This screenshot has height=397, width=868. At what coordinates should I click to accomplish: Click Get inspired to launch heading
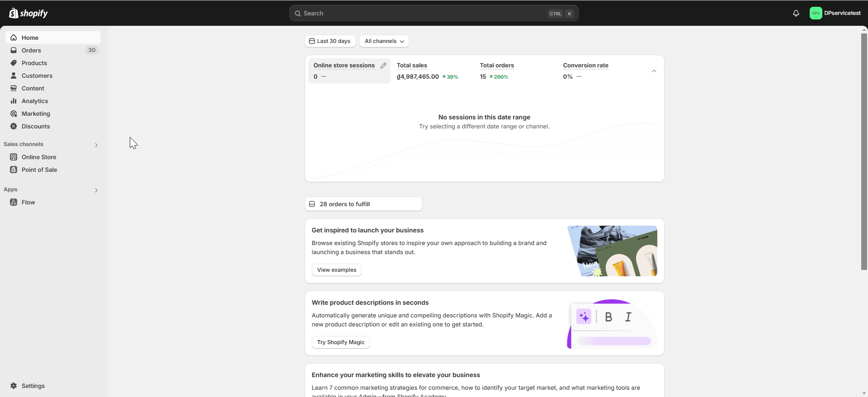point(368,230)
